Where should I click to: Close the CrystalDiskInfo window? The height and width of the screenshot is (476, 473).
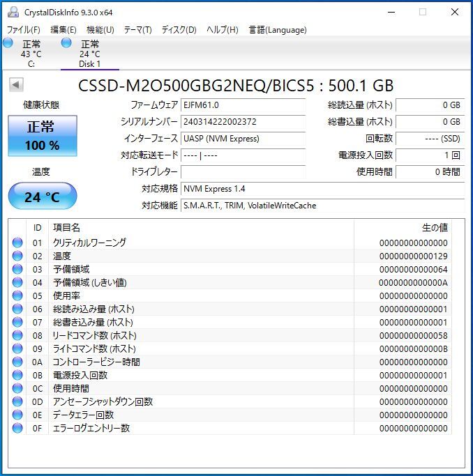coord(455,12)
